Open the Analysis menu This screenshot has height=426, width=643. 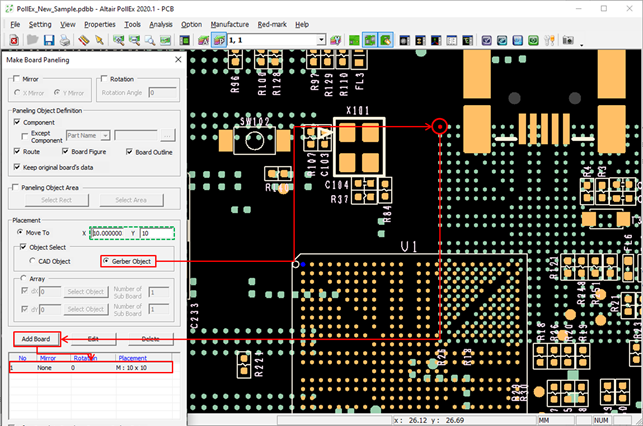(x=160, y=23)
